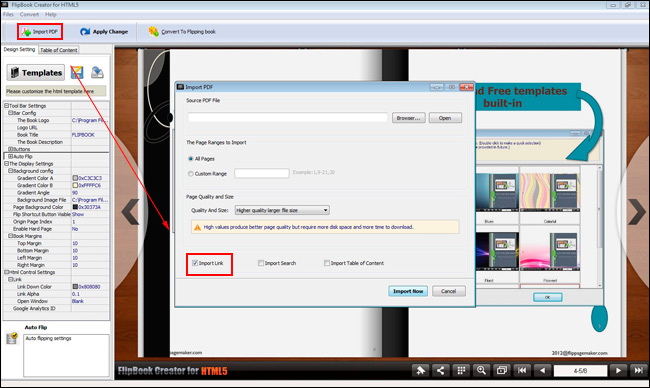Click the save template settings icon
Viewport: 650px width, 388px height.
(x=77, y=73)
